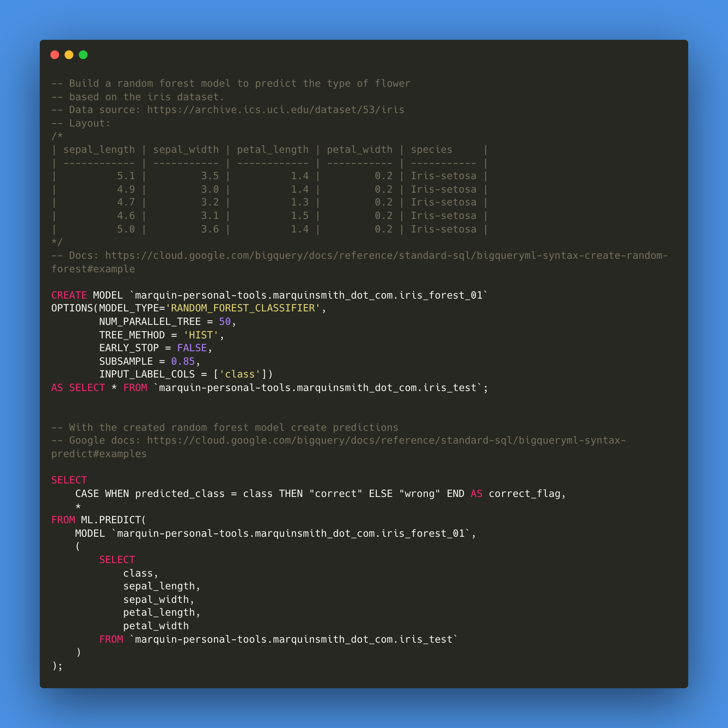Click the iris_forest_01 model name in CREATE statement
The width and height of the screenshot is (728, 728).
pyautogui.click(x=441, y=295)
